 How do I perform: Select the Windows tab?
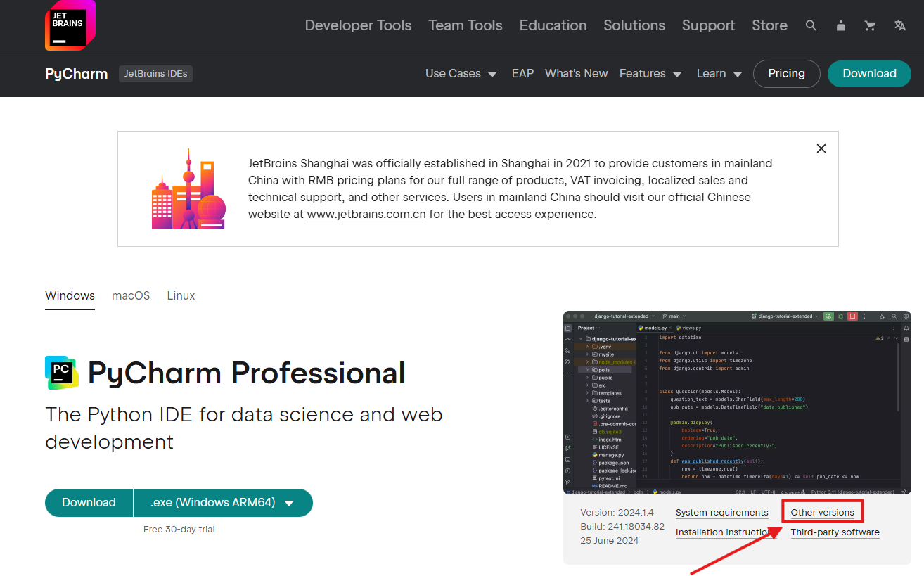[70, 296]
